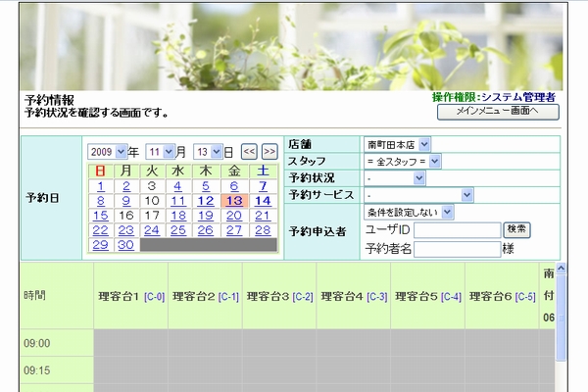Expand the 予約状況 dropdown
The width and height of the screenshot is (588, 392).
[x=394, y=177]
